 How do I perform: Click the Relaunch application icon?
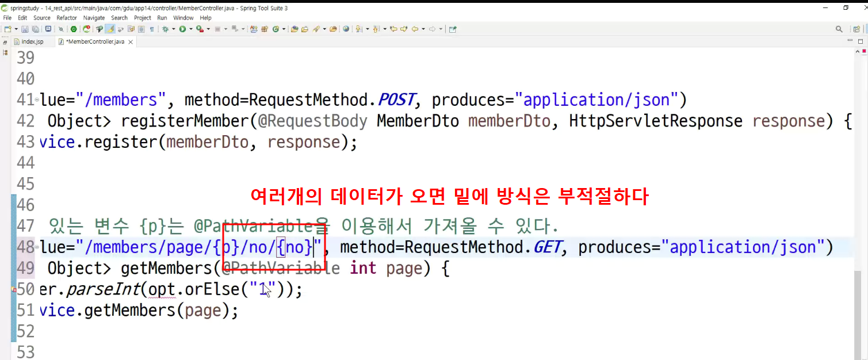coord(86,29)
